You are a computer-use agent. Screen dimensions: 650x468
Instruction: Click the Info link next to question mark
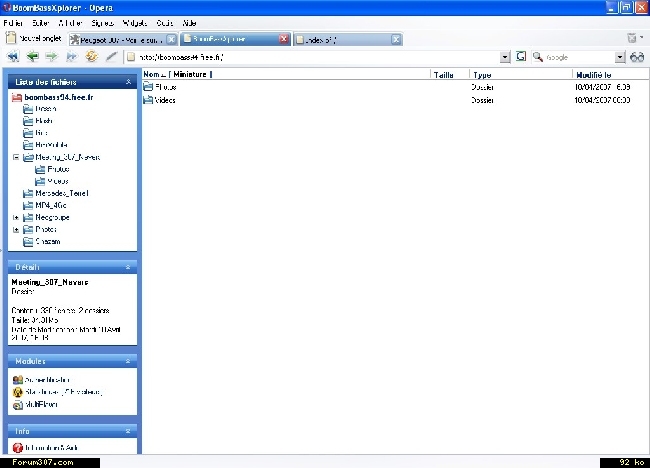tap(51, 448)
